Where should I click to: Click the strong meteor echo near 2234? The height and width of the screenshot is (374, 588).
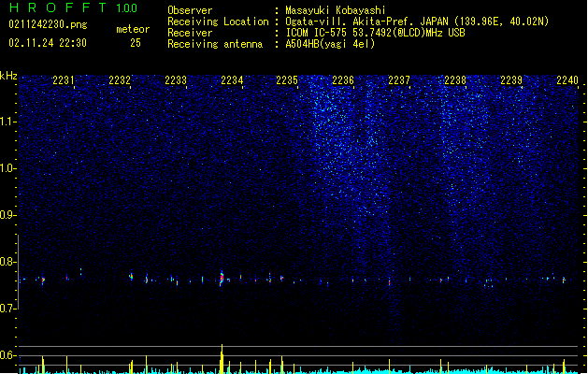(222, 279)
